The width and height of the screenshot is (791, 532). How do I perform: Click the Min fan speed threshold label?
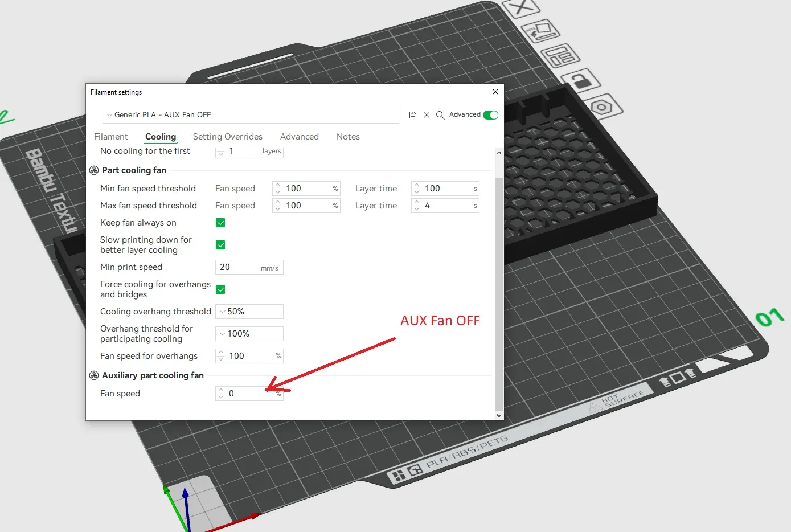148,189
